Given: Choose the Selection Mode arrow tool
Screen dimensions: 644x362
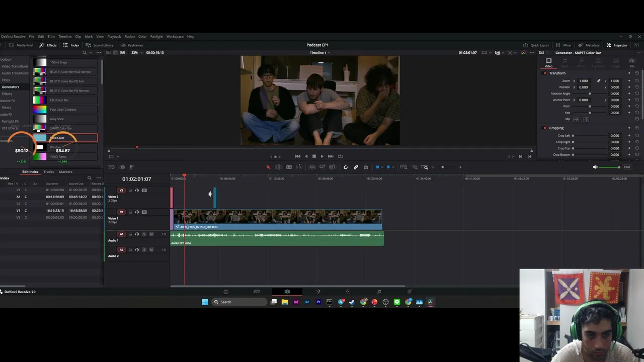Looking at the screenshot, I should tap(268, 167).
